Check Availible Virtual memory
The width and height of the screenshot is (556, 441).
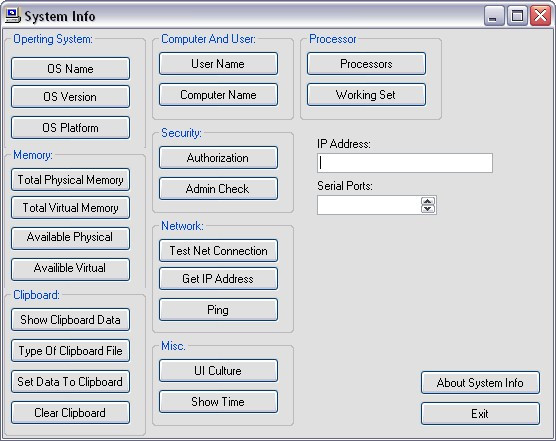(70, 268)
